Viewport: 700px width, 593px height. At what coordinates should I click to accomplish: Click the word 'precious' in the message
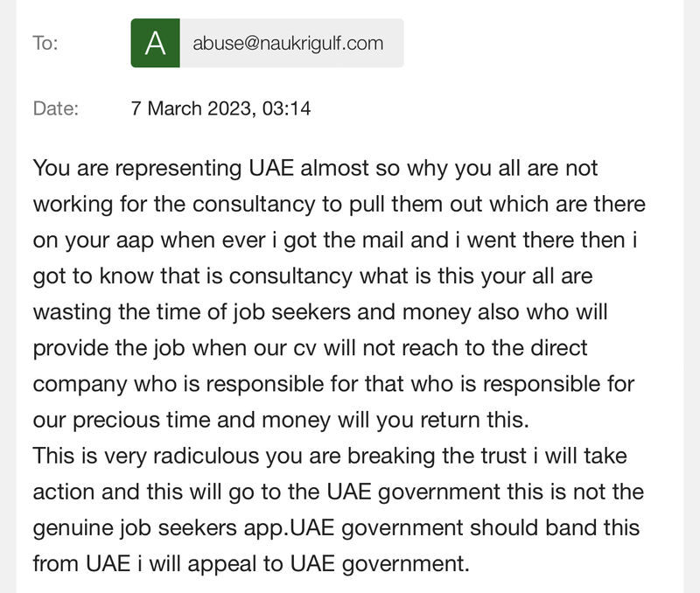[115, 421]
